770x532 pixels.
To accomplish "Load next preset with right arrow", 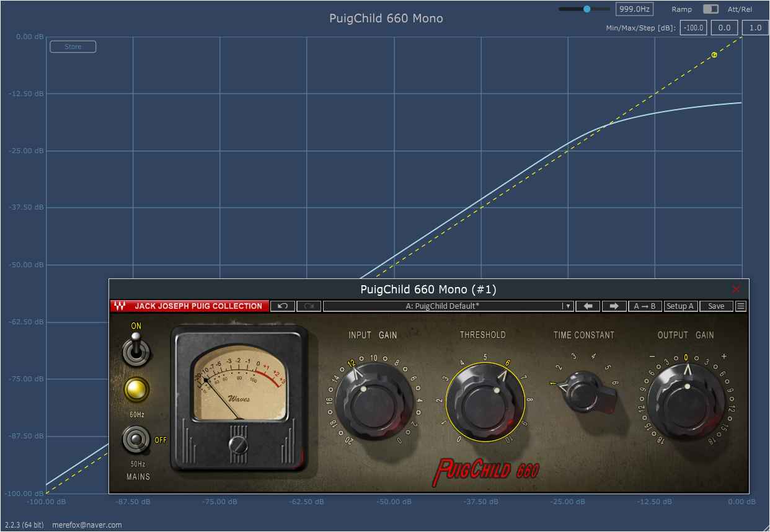I will click(614, 306).
